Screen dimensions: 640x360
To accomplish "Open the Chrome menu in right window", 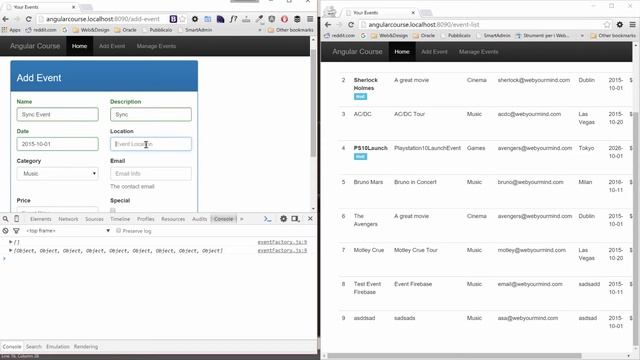I will point(632,24).
